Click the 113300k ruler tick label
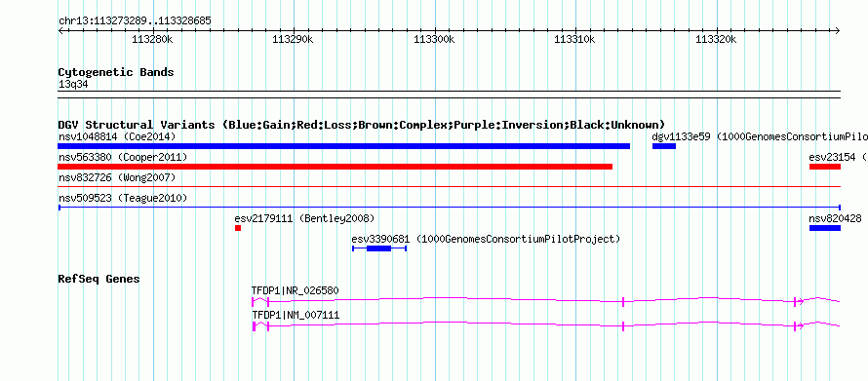Image resolution: width=868 pixels, height=381 pixels. (435, 40)
